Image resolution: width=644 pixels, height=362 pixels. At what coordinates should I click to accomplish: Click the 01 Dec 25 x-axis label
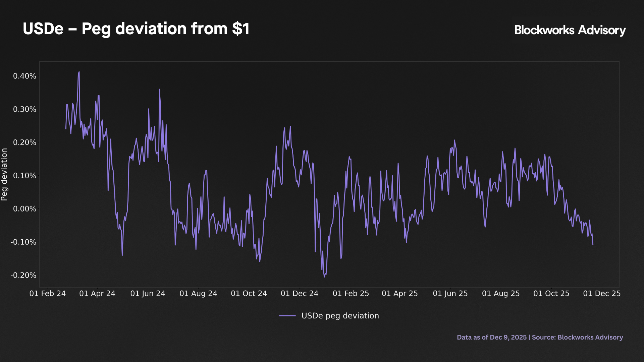pos(602,294)
